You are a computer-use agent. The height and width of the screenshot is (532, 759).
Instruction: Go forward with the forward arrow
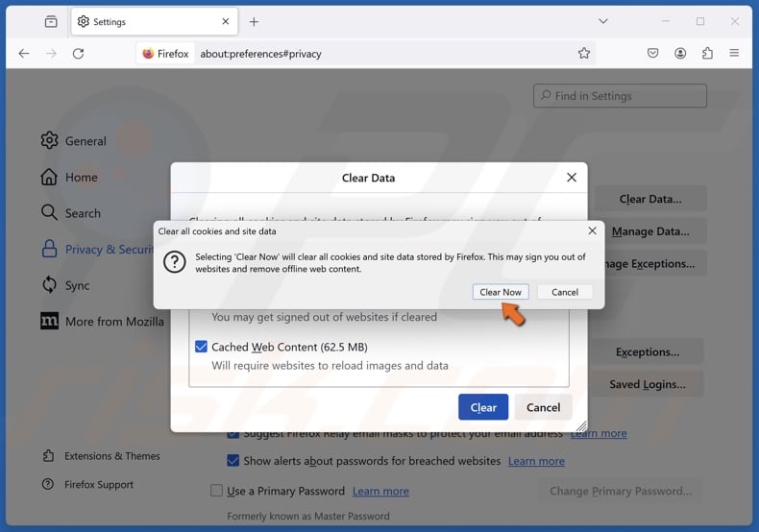click(x=51, y=53)
